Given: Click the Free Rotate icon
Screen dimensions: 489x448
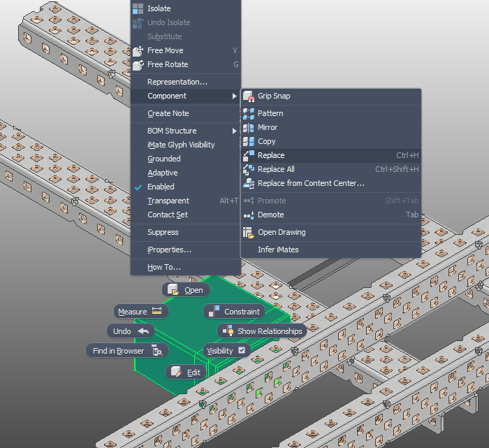Looking at the screenshot, I should click(138, 65).
